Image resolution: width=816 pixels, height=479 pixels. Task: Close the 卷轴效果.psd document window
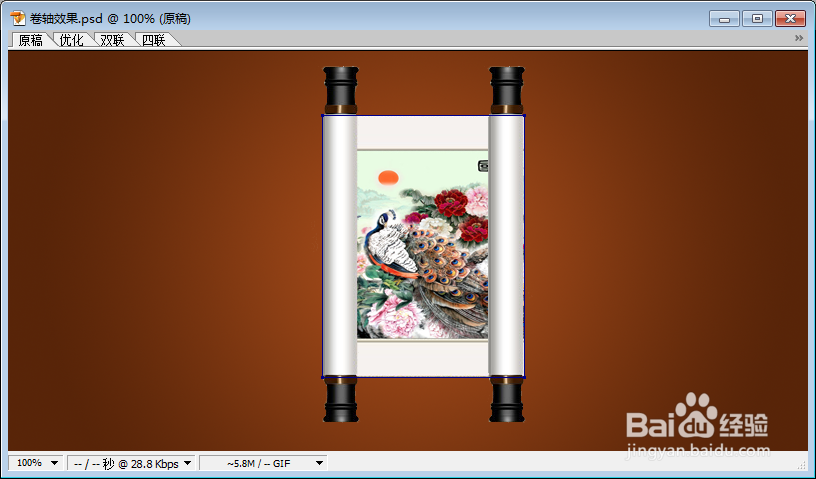pos(790,19)
